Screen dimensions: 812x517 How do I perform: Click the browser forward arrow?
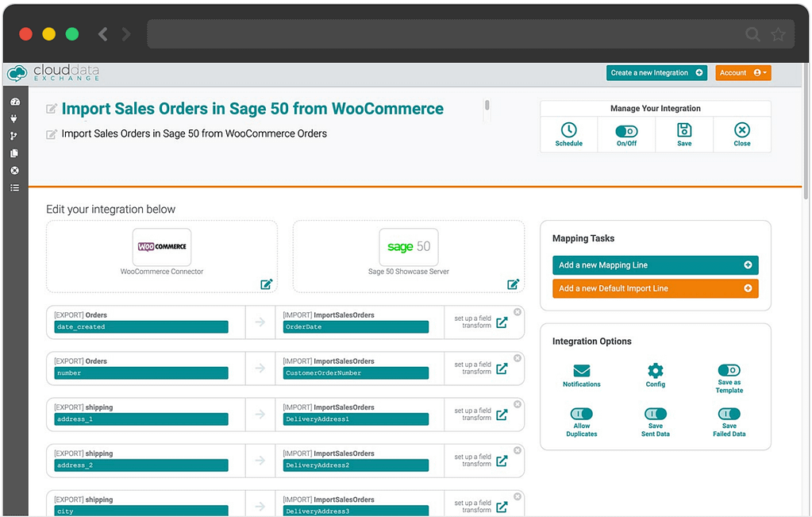(x=126, y=34)
